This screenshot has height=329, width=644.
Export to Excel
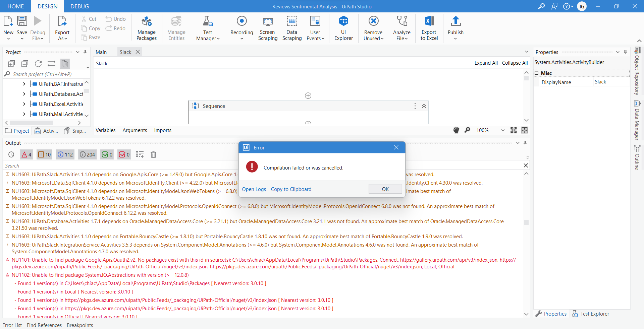coord(429,28)
